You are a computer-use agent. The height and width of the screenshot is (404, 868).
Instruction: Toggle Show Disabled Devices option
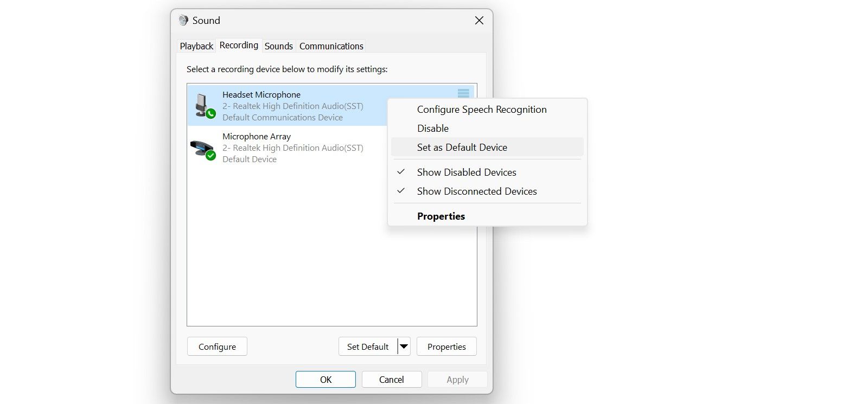(x=467, y=172)
